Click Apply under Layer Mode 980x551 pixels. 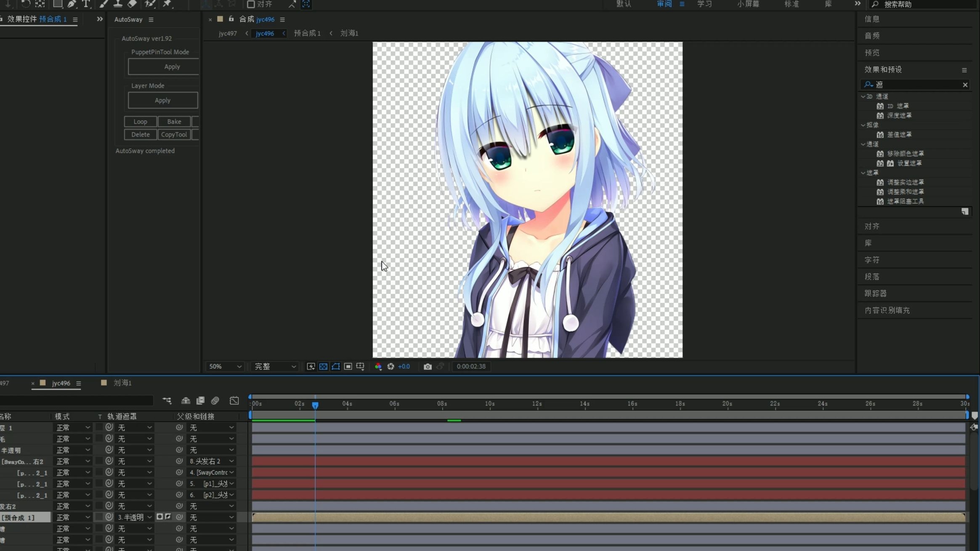[163, 100]
